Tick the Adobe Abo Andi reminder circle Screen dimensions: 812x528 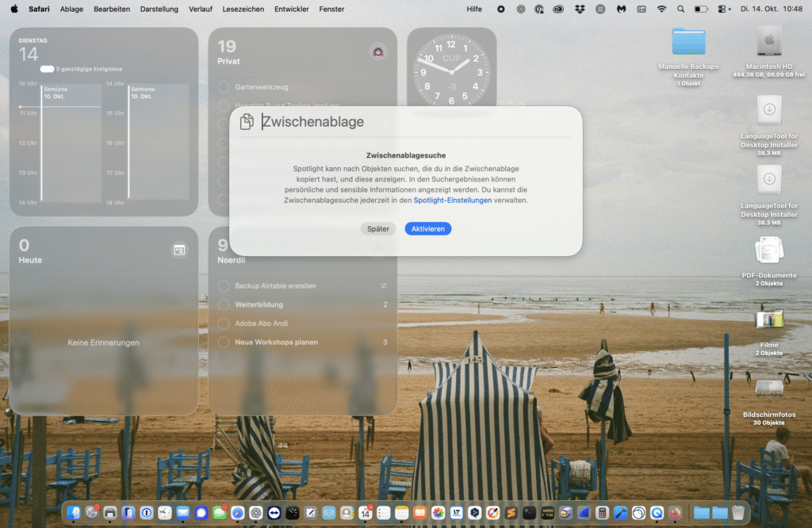click(x=224, y=323)
